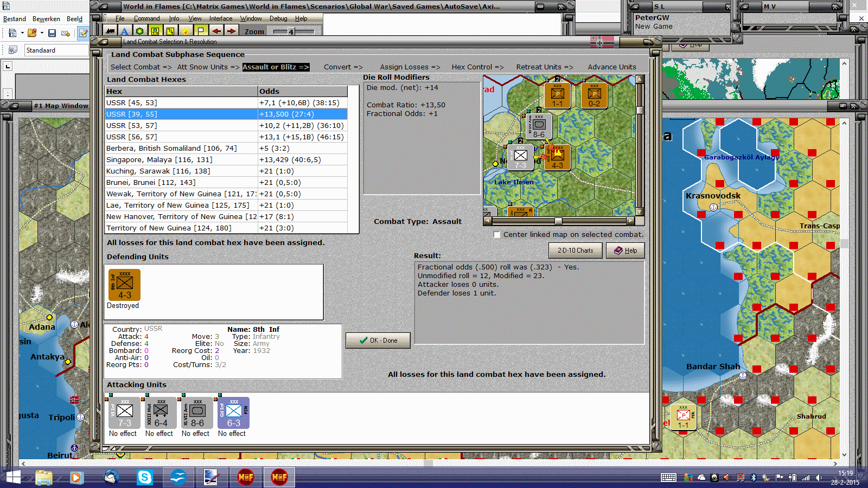Click the Bluetooth tray icon
This screenshot has height=488, width=868.
tap(753, 478)
